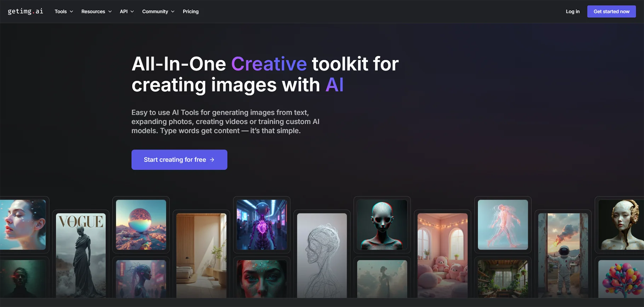This screenshot has width=644, height=307.
Task: Open the pink teddy bear room image
Action: [442, 255]
